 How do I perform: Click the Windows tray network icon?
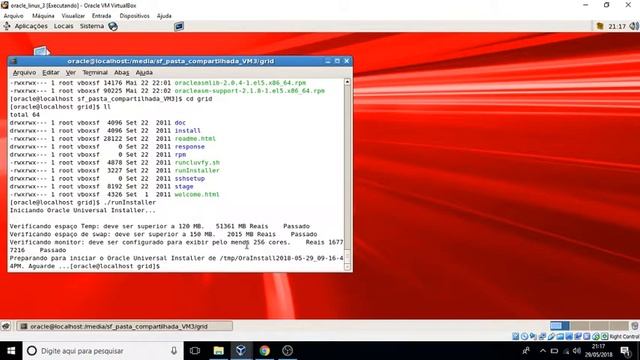(x=566, y=351)
